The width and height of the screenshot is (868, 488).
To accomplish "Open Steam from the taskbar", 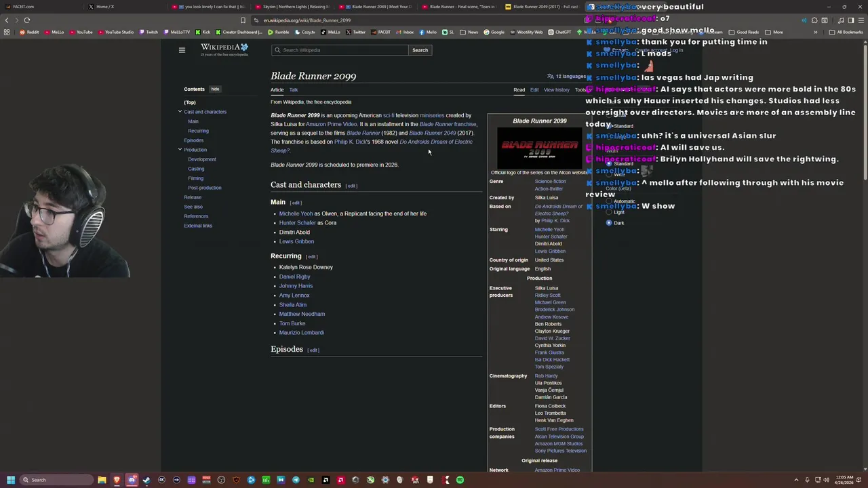I will tap(146, 480).
